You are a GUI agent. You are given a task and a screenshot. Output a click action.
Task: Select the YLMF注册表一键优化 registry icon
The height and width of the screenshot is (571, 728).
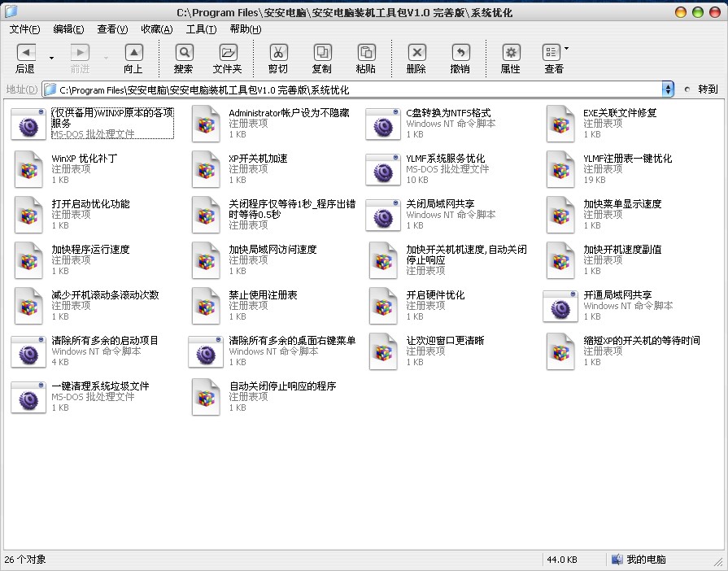pos(560,169)
